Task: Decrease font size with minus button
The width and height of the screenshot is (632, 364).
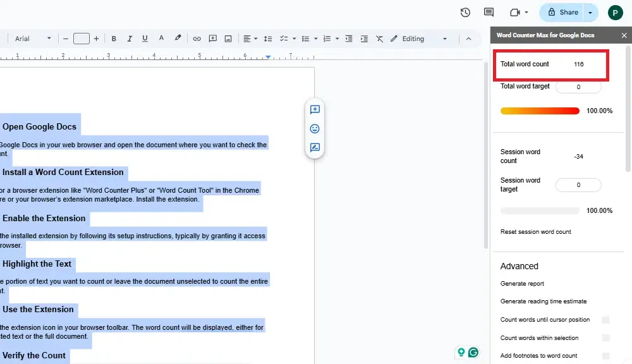Action: point(66,39)
